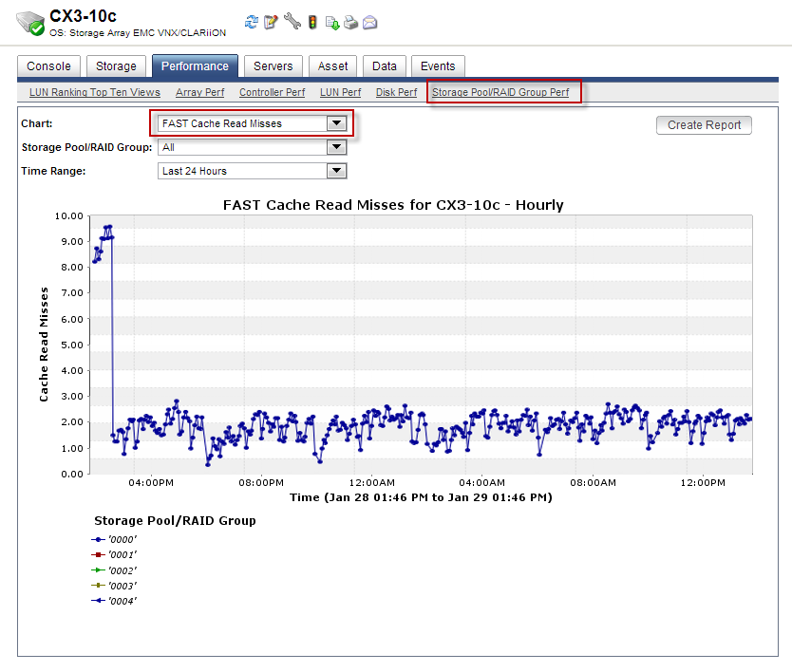
Task: Open the Controller Perf link
Action: 273,92
